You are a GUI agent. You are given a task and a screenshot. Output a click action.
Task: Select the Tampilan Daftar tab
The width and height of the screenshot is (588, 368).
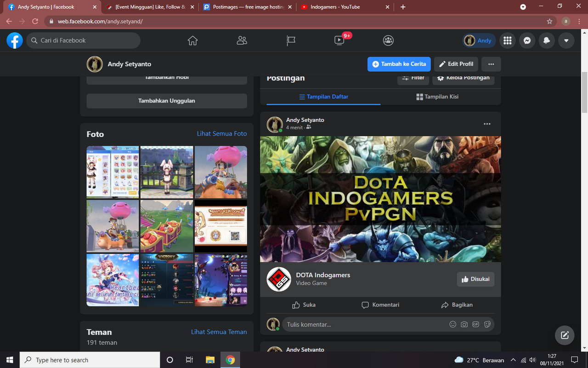(324, 97)
